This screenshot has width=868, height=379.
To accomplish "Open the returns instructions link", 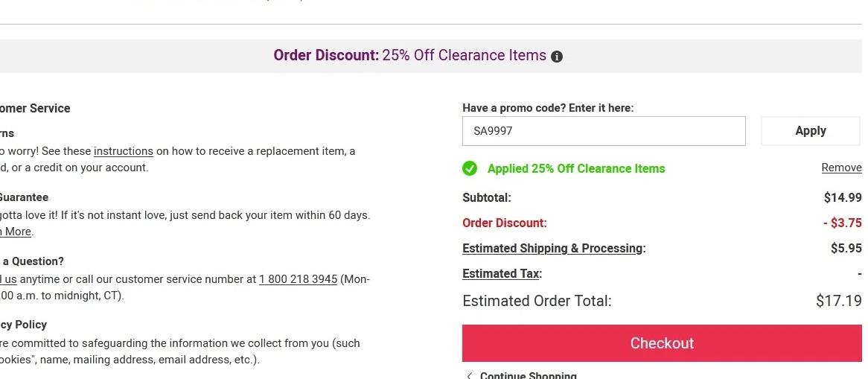I will pyautogui.click(x=124, y=151).
